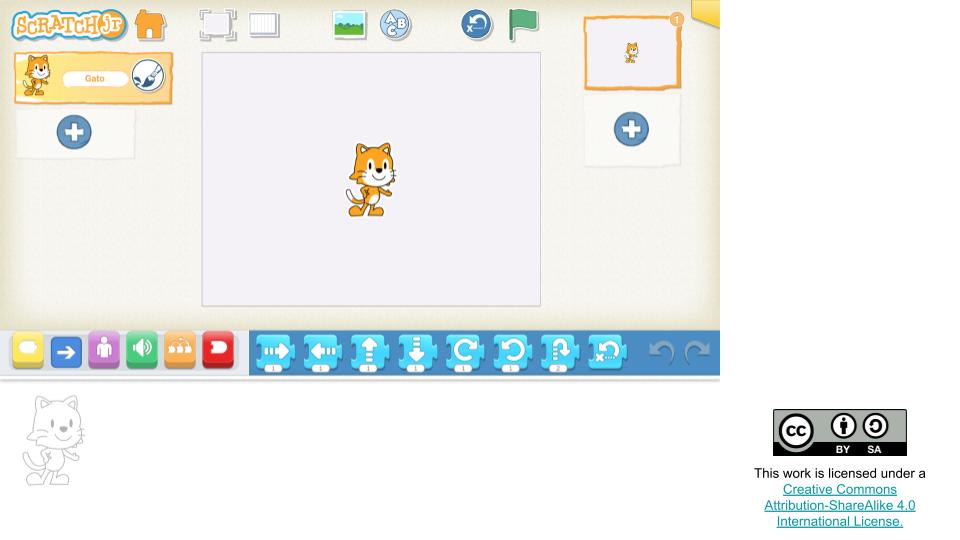Start the project with Green Flag
This screenshot has width=960, height=540.
tap(523, 25)
